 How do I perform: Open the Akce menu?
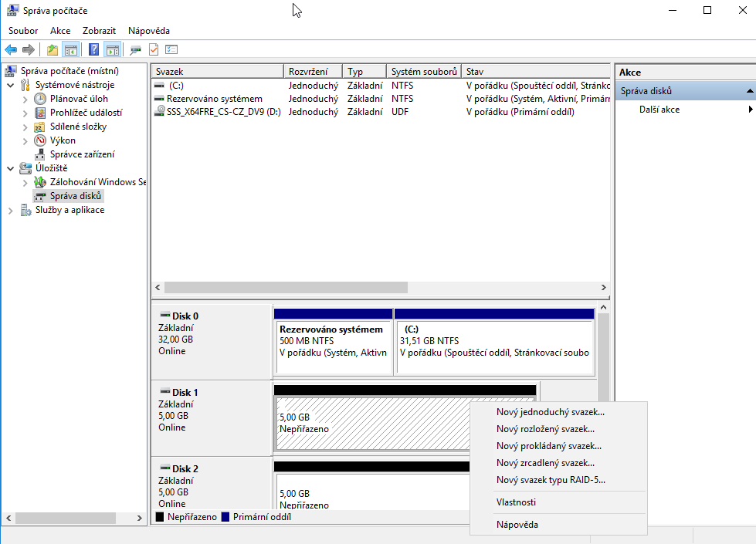(60, 30)
